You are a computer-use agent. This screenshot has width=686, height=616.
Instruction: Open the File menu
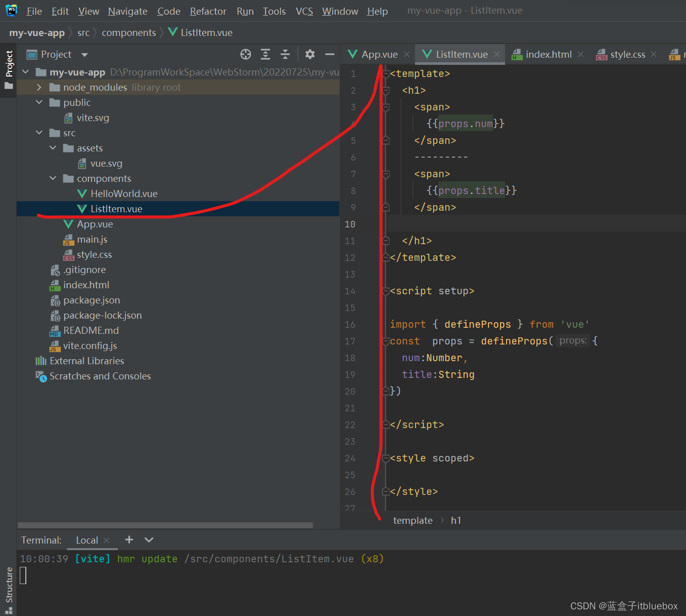pyautogui.click(x=34, y=11)
